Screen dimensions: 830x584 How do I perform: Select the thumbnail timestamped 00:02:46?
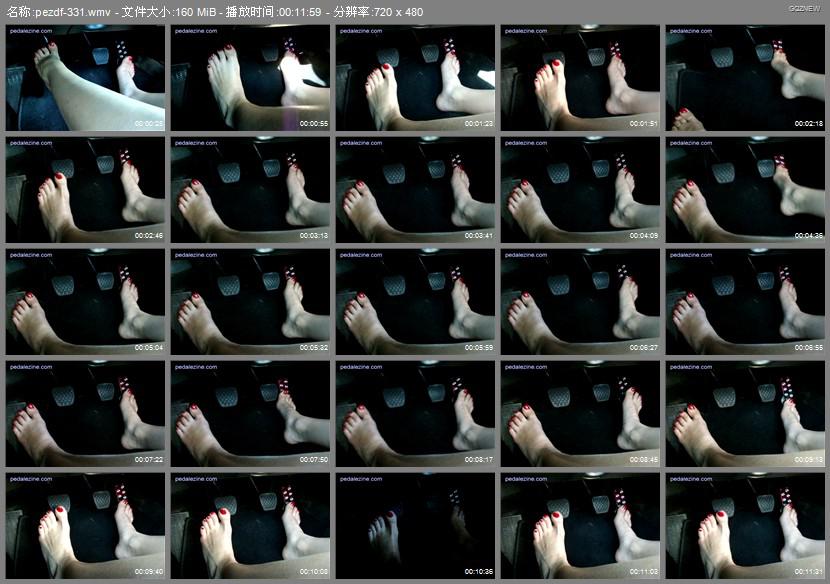coord(85,190)
